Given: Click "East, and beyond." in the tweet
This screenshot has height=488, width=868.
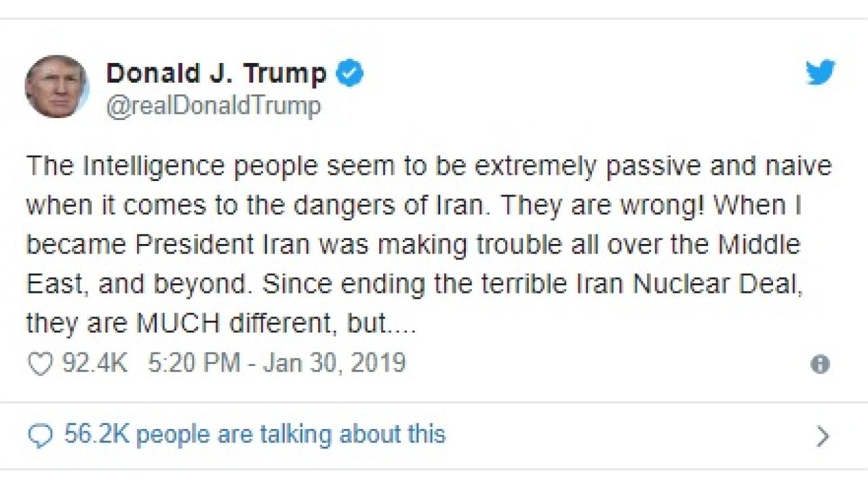Looking at the screenshot, I should click(x=138, y=284).
